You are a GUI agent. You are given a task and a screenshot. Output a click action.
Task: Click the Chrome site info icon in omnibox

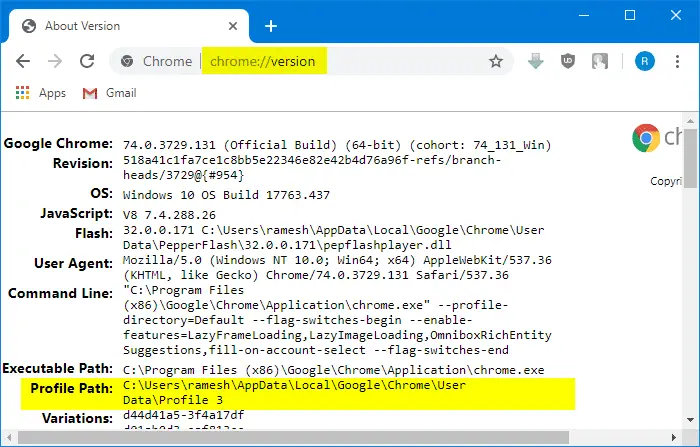(x=127, y=61)
